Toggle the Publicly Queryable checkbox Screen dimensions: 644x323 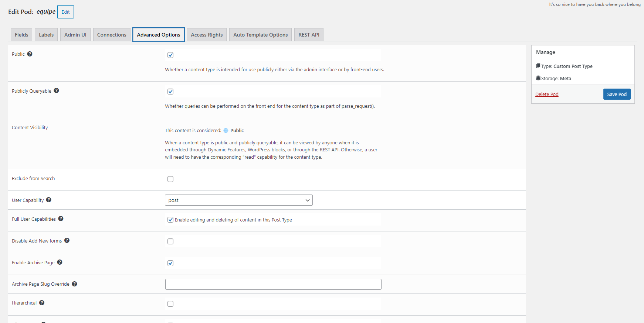click(x=170, y=92)
